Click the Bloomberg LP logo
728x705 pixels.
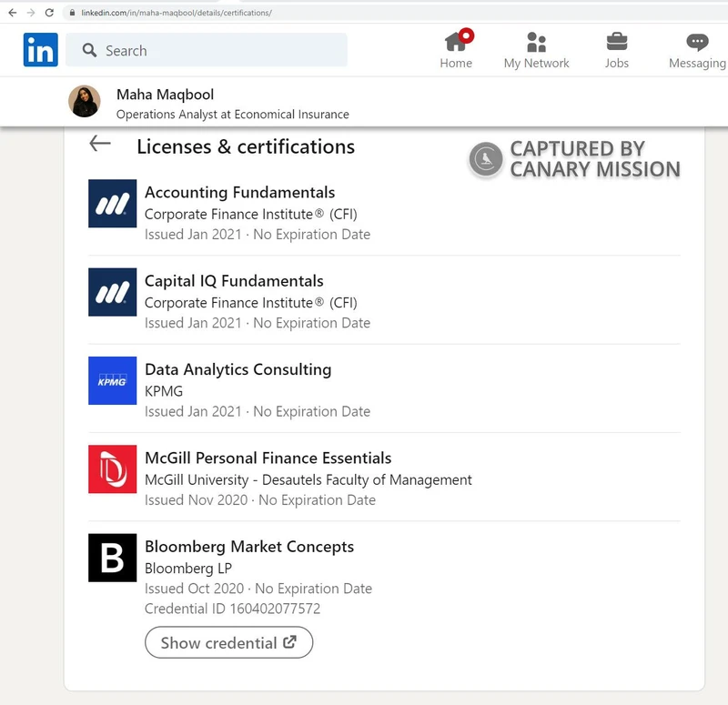(112, 558)
